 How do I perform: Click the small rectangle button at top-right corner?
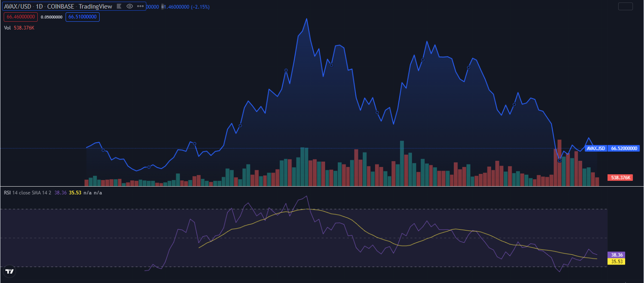[x=625, y=6]
